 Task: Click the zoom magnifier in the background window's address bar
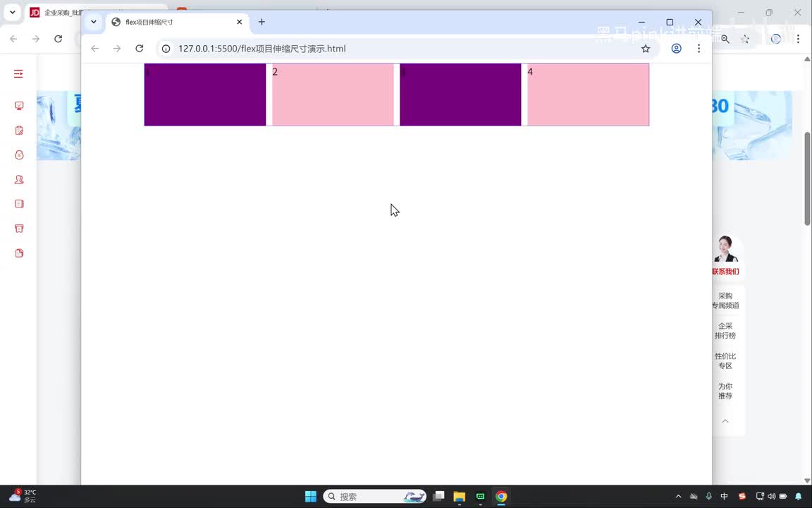pyautogui.click(x=725, y=39)
